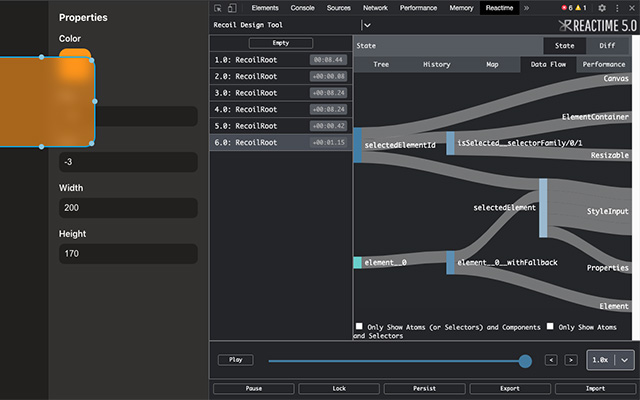Open the Sources tab

point(338,8)
